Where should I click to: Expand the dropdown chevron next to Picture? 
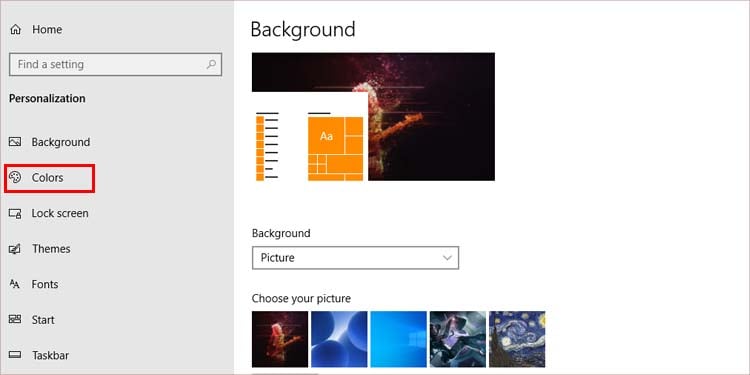[x=447, y=258]
